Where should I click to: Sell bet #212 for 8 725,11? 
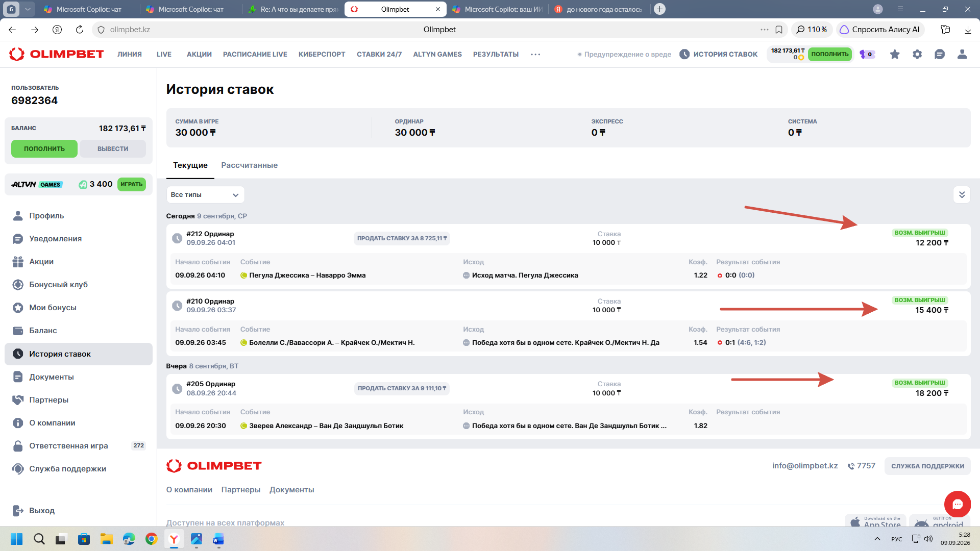pyautogui.click(x=402, y=238)
